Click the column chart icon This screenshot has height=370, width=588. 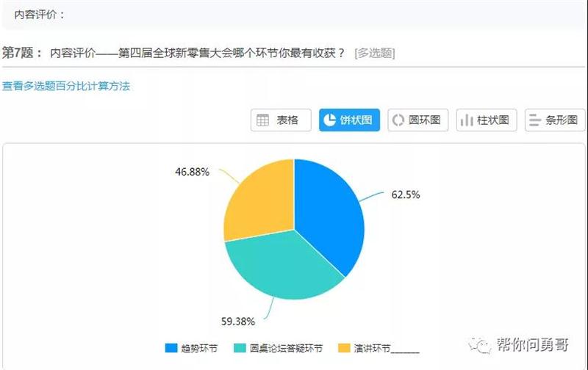pyautogui.click(x=467, y=120)
